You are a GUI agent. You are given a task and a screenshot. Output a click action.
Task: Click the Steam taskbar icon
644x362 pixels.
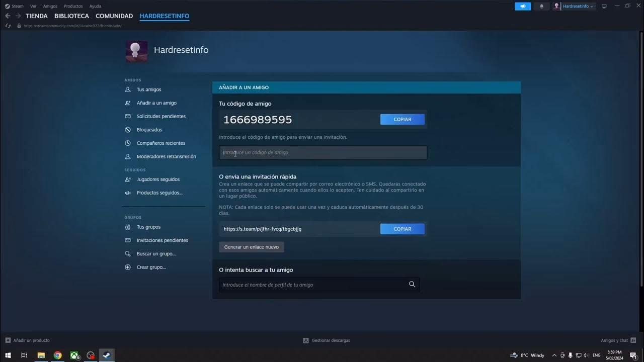coord(107,355)
